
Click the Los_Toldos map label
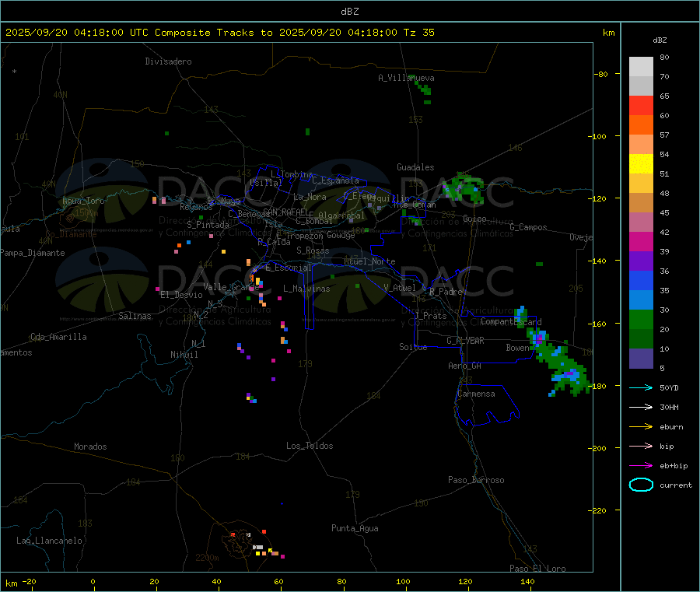tap(310, 446)
